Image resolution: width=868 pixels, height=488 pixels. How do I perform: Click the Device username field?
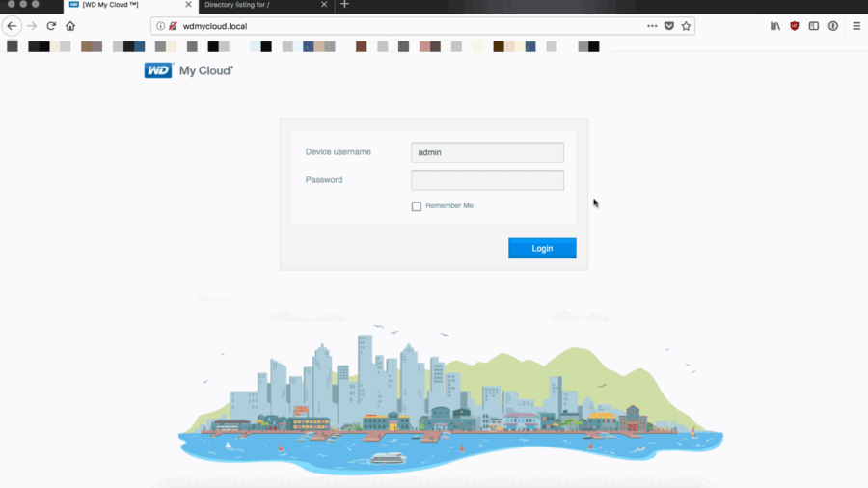click(x=487, y=152)
